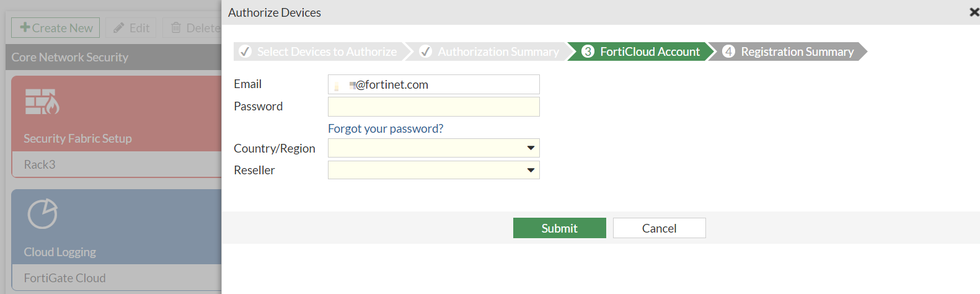Click the plus icon on Create New
Viewport: 980px width, 294px height.
tap(25, 27)
